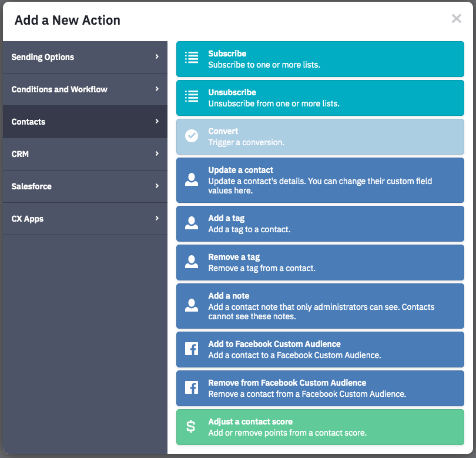Click the dollar sign icon for contact score
The image size is (476, 458).
[x=190, y=426]
